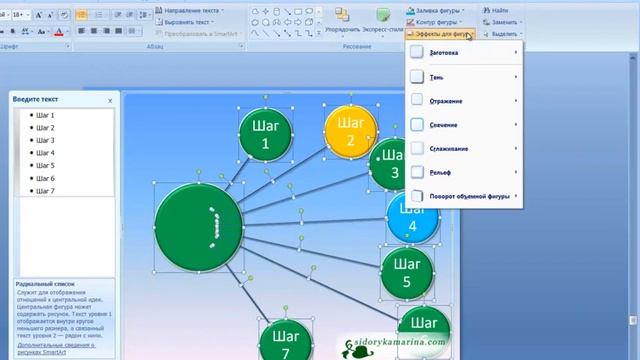Select the green Шаг 5 circle on slide
The width and height of the screenshot is (640, 360).
pos(407,273)
